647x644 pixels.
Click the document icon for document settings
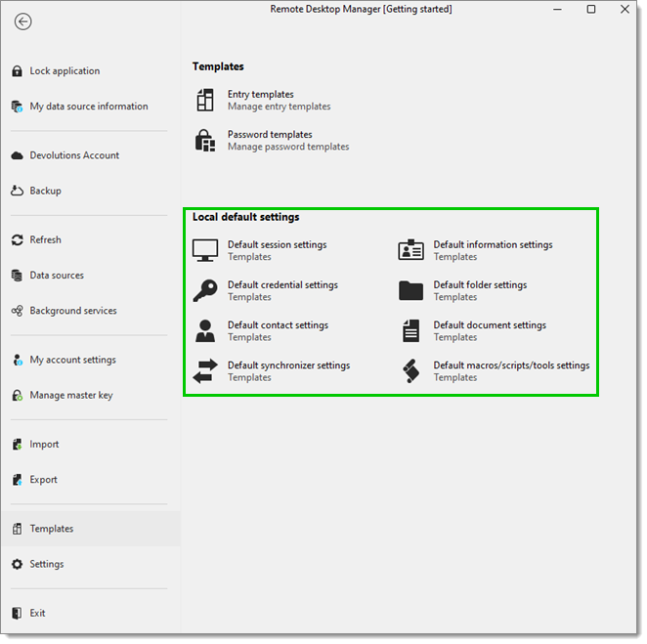[410, 331]
